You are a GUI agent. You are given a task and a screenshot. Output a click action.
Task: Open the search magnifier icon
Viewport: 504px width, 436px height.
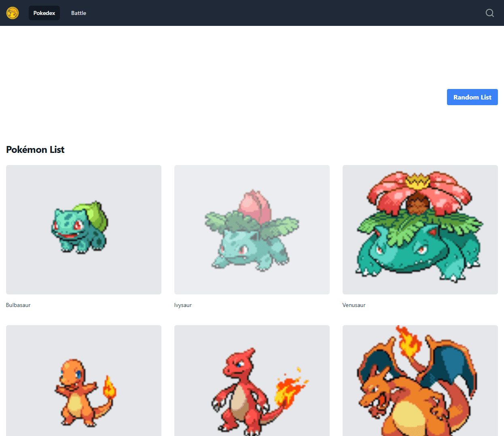point(489,13)
